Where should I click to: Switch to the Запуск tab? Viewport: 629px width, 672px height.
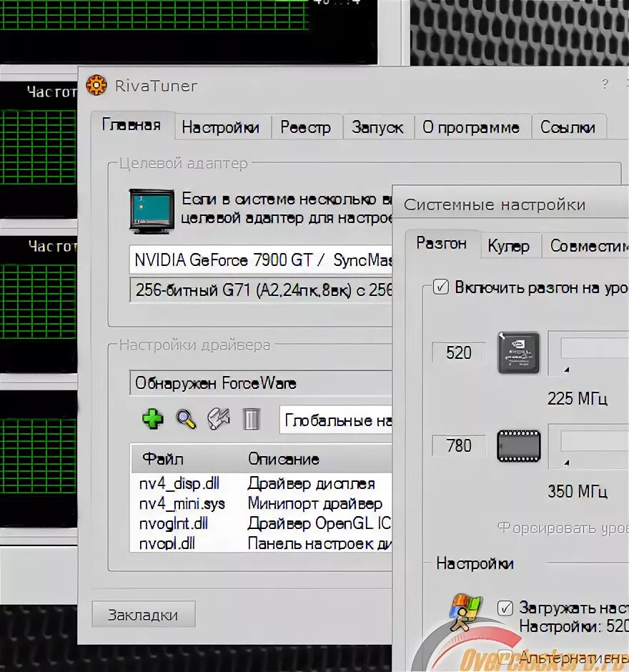tap(377, 127)
